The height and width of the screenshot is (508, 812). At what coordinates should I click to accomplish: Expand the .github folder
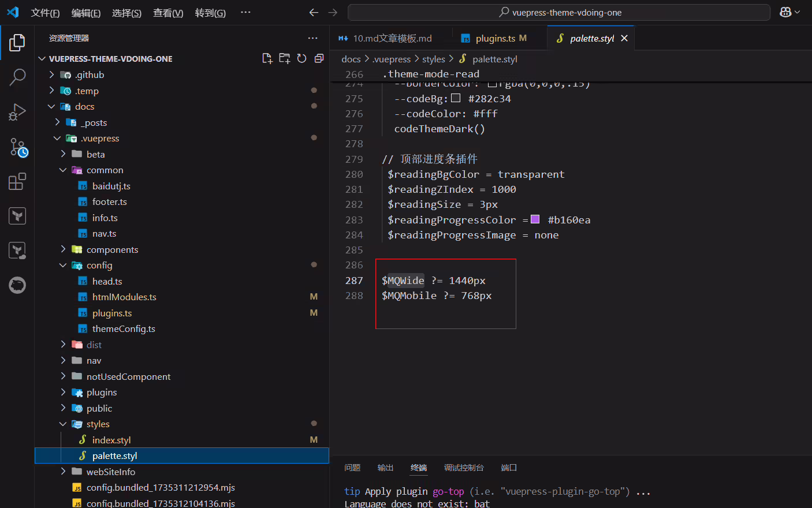click(52, 74)
